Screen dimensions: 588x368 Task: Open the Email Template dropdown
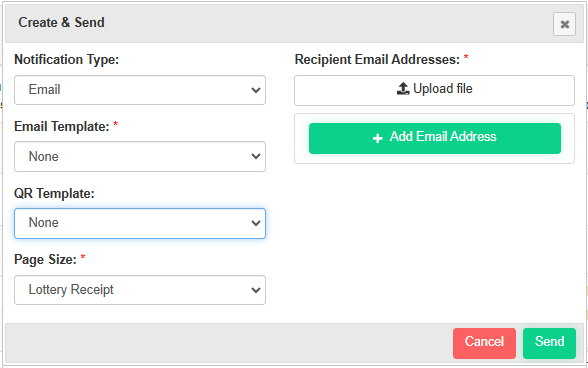click(140, 156)
